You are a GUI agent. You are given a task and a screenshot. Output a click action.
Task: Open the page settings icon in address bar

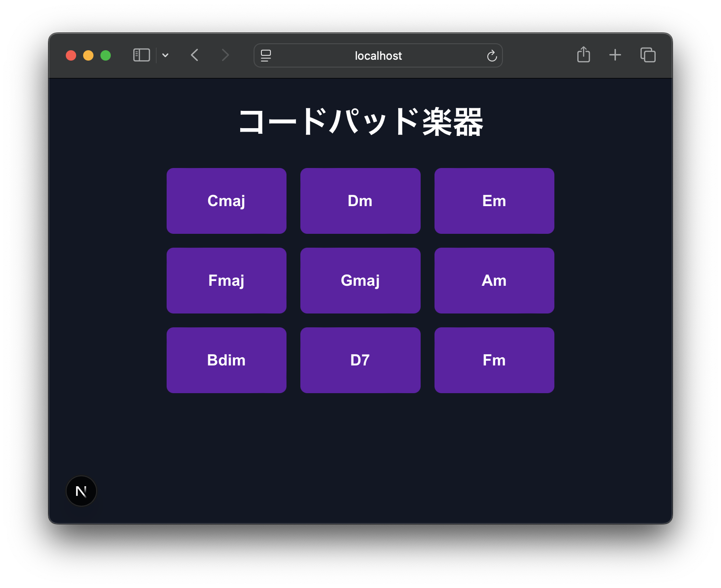tap(266, 55)
